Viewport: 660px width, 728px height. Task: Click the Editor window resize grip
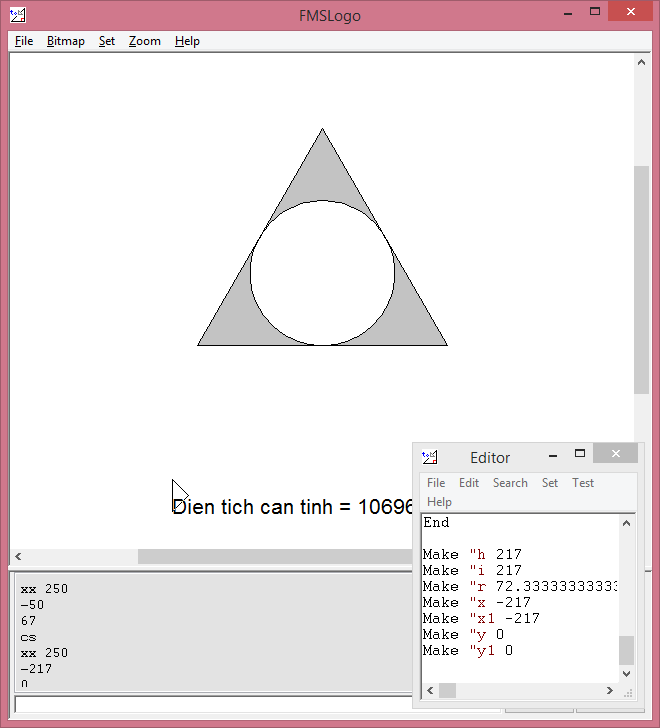point(628,693)
